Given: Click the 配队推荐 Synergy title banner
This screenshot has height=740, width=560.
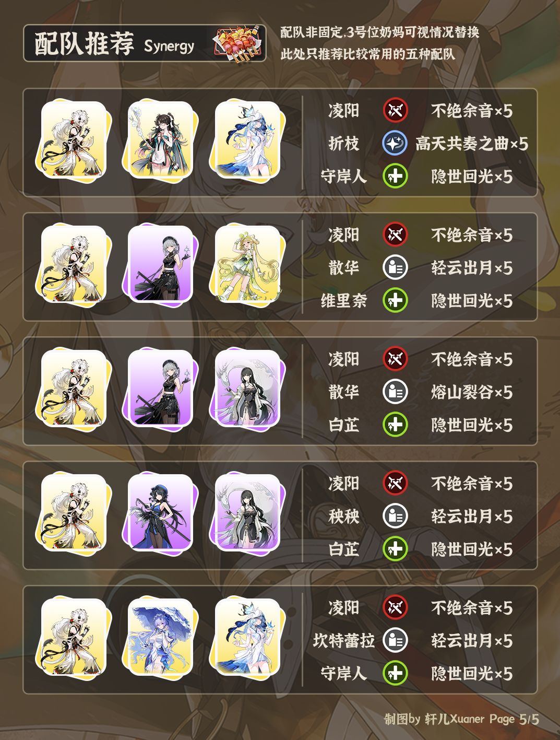Looking at the screenshot, I should [145, 43].
